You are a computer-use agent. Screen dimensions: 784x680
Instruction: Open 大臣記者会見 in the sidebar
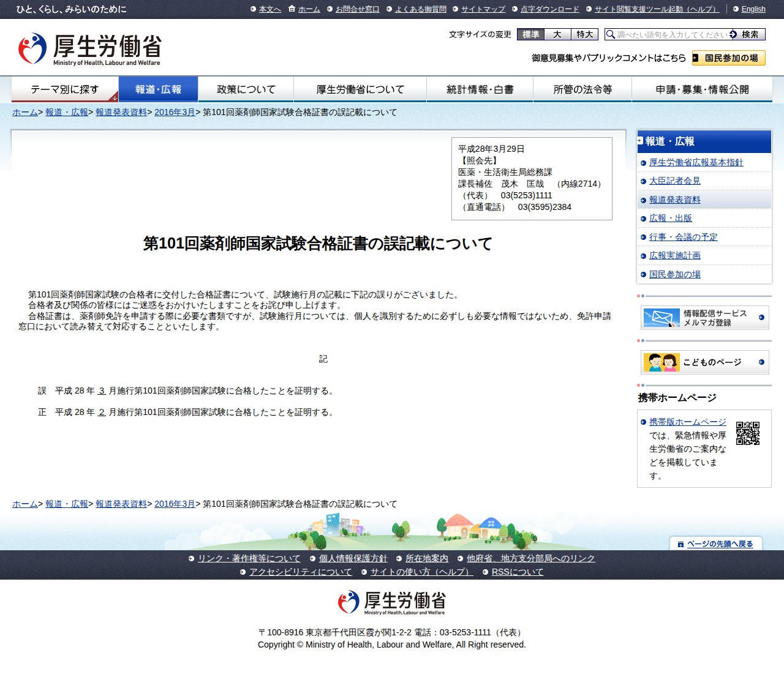(x=675, y=181)
